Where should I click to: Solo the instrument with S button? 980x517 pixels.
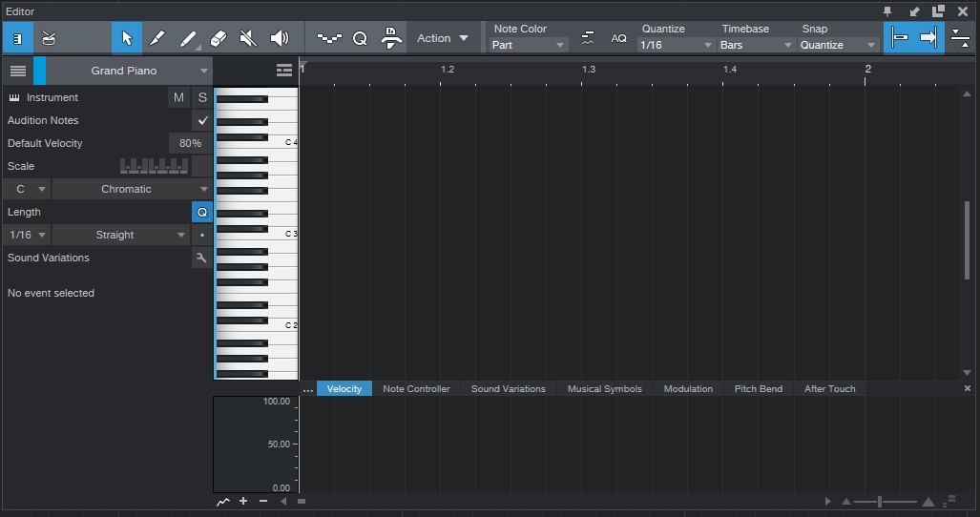(202, 97)
